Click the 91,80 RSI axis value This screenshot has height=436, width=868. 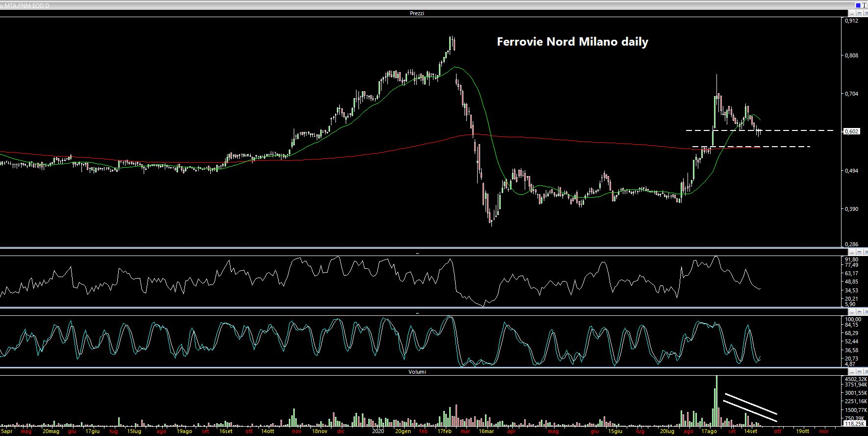pyautogui.click(x=851, y=259)
